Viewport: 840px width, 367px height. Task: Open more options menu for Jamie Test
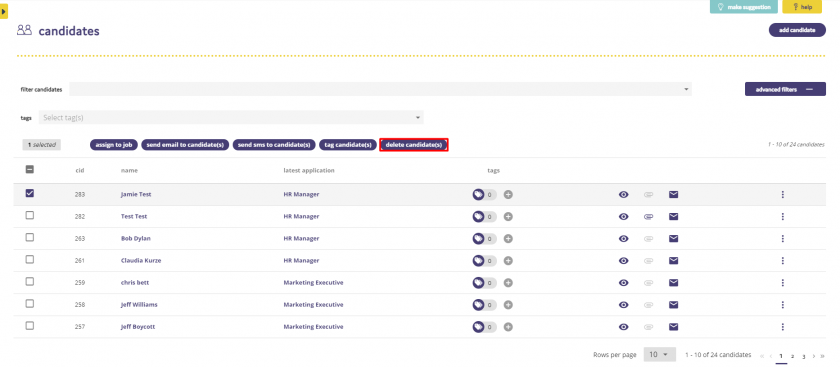[783, 194]
